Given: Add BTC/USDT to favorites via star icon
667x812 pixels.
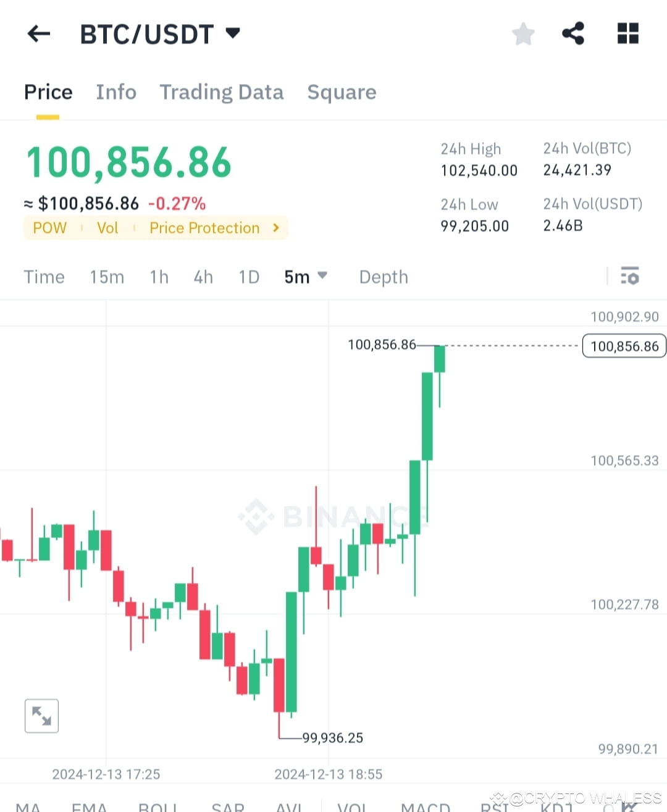Looking at the screenshot, I should pos(523,34).
